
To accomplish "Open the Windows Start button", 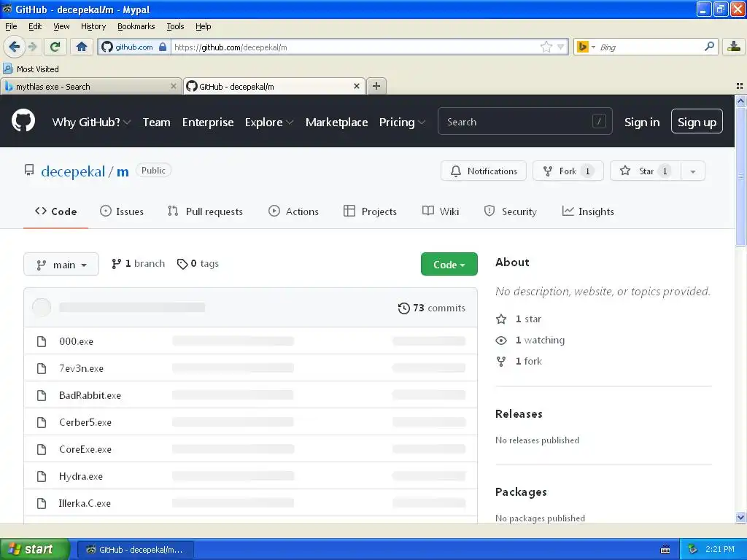I will [34, 549].
